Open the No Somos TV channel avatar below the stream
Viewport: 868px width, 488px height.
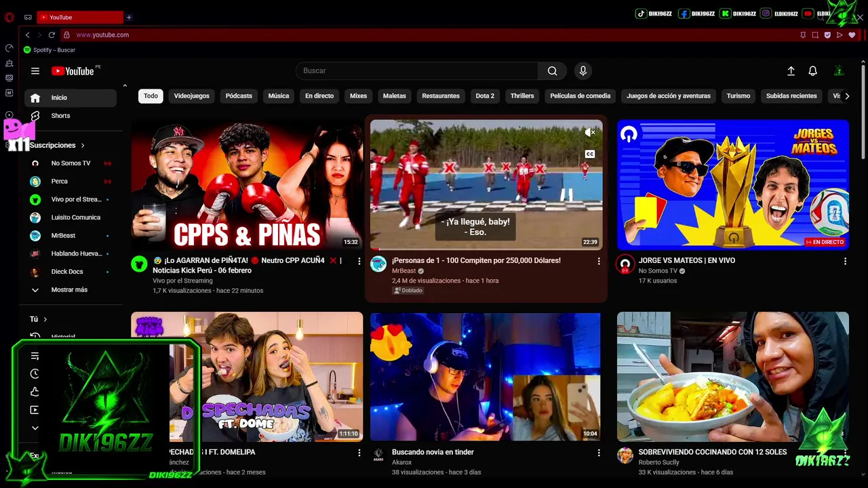(625, 264)
